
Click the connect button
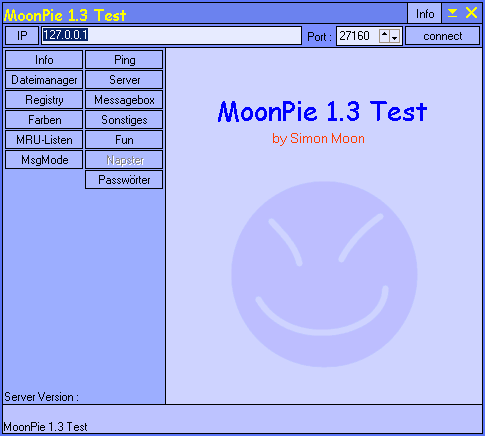[442, 36]
